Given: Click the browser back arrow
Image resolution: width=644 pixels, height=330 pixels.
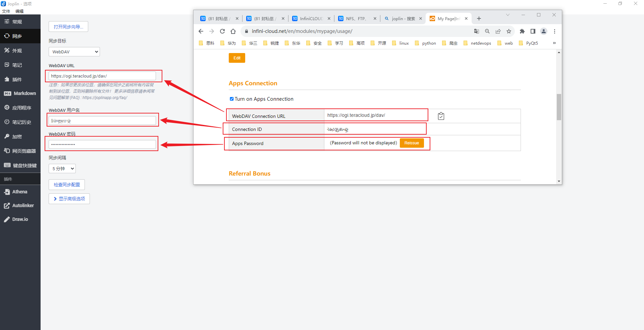Looking at the screenshot, I should (x=201, y=31).
